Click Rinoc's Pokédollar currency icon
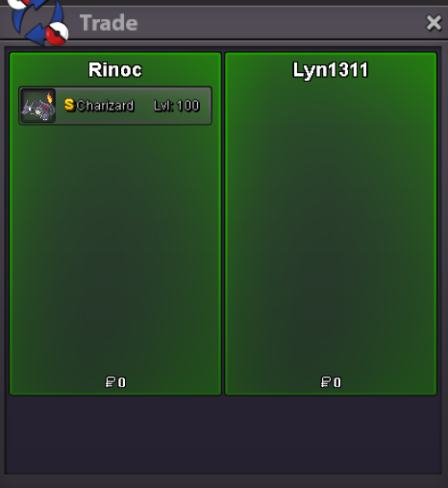The height and width of the screenshot is (488, 448). click(111, 382)
